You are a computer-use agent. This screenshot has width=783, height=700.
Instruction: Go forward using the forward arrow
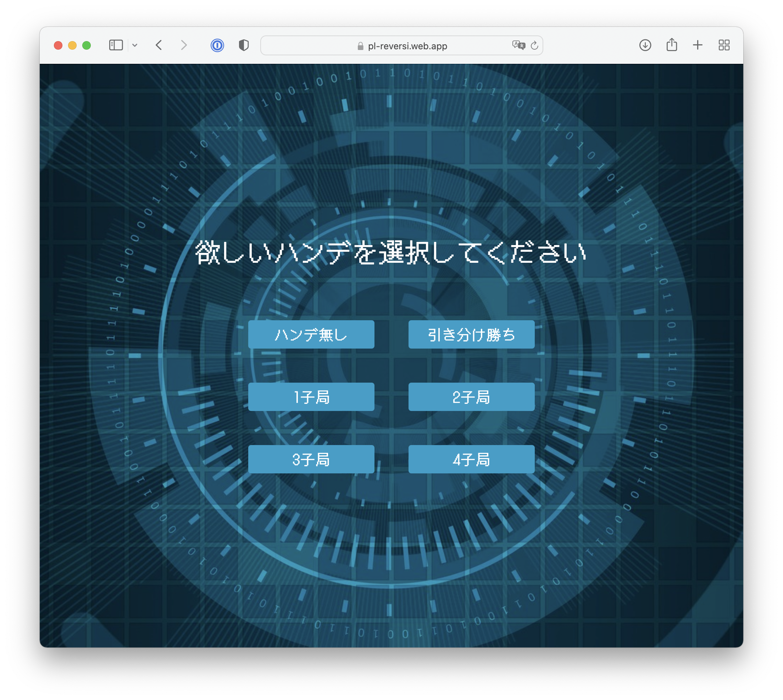[184, 45]
